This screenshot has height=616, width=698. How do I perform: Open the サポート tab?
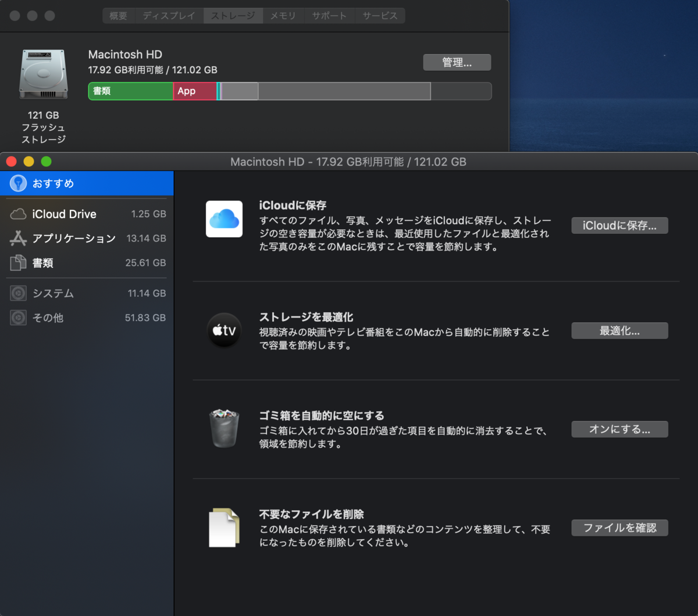(x=329, y=16)
